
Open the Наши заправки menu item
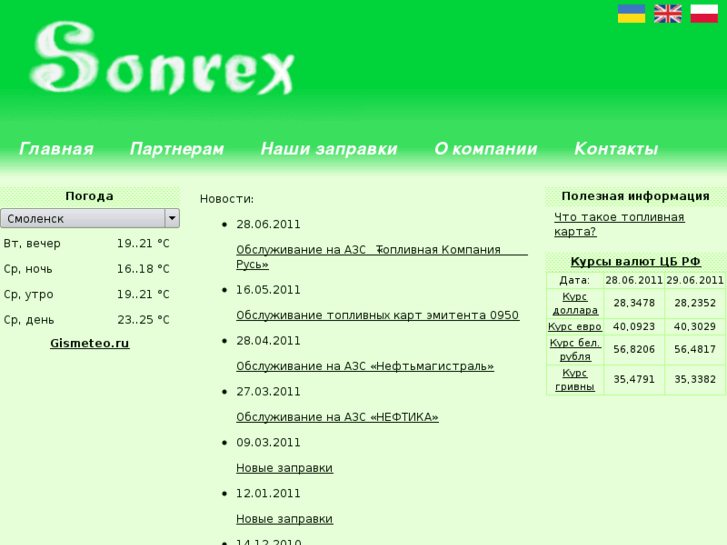tap(329, 149)
